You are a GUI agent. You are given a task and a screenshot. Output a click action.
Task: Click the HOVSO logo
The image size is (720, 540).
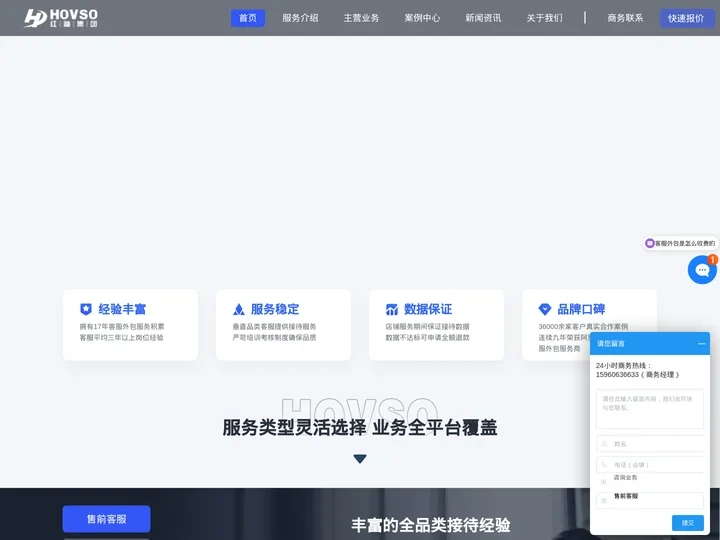click(61, 18)
